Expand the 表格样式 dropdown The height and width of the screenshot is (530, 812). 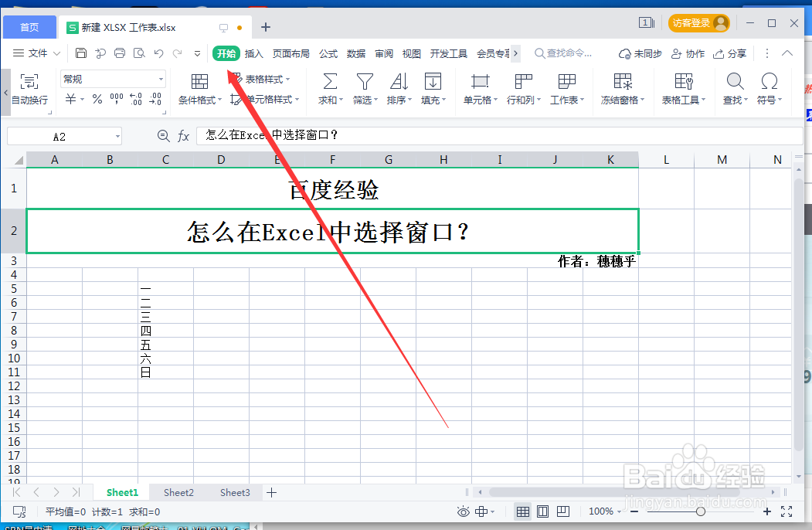click(x=288, y=80)
